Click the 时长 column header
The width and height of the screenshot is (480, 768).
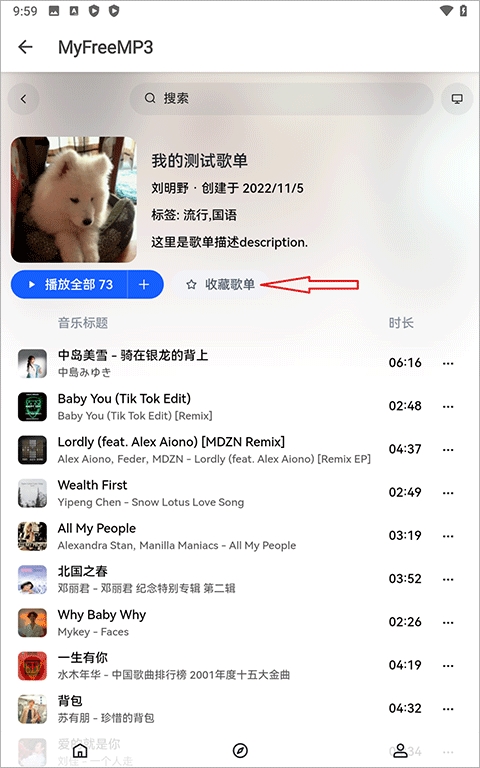click(x=401, y=323)
